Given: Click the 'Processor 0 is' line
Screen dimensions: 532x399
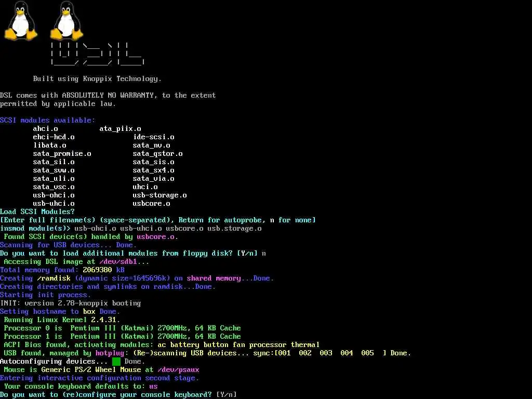Looking at the screenshot, I should tap(123, 328).
